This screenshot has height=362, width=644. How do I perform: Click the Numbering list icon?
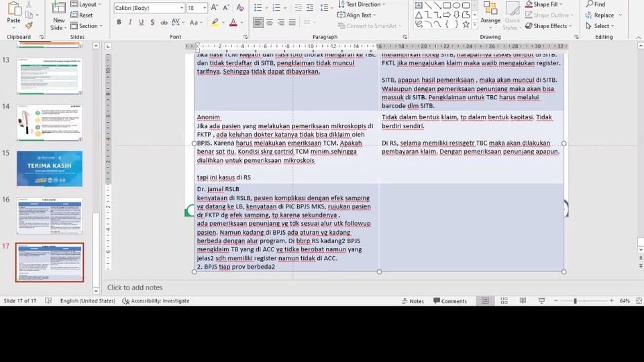(277, 8)
